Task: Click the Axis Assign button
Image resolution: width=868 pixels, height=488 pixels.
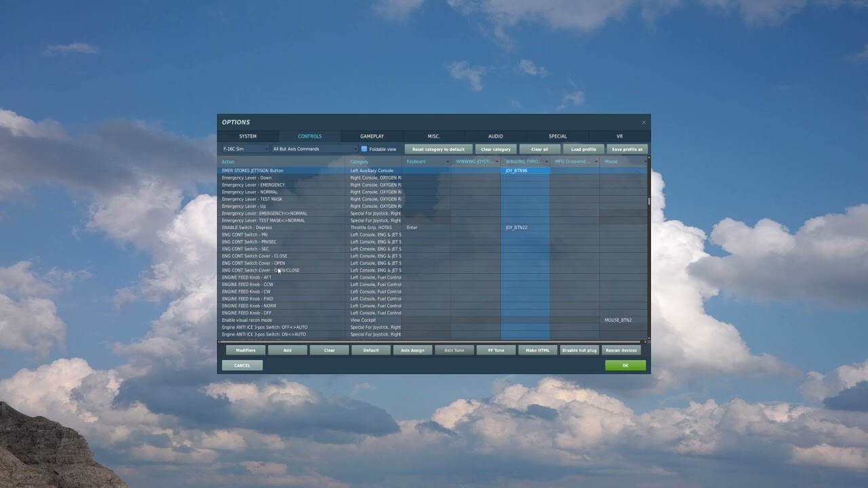Action: pyautogui.click(x=412, y=350)
